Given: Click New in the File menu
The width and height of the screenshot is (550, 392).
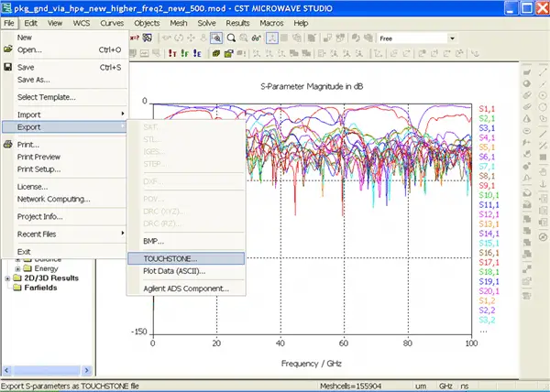Looking at the screenshot, I should click(64, 38).
